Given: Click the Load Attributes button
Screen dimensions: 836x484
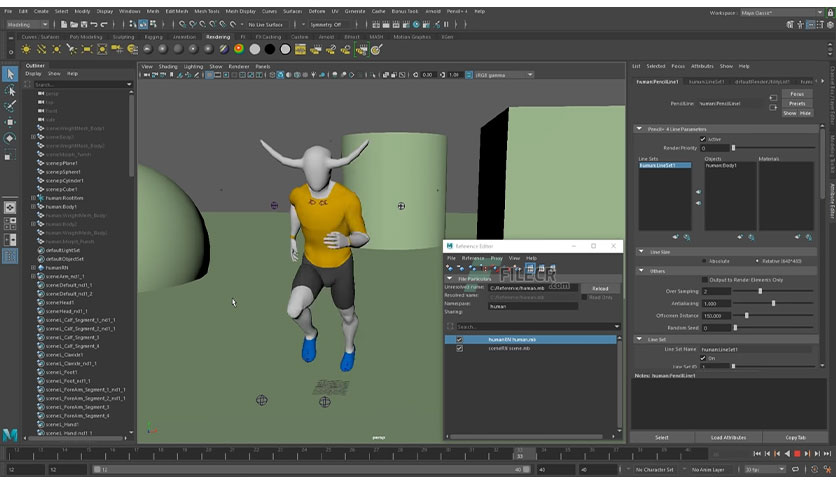Looking at the screenshot, I should click(728, 438).
